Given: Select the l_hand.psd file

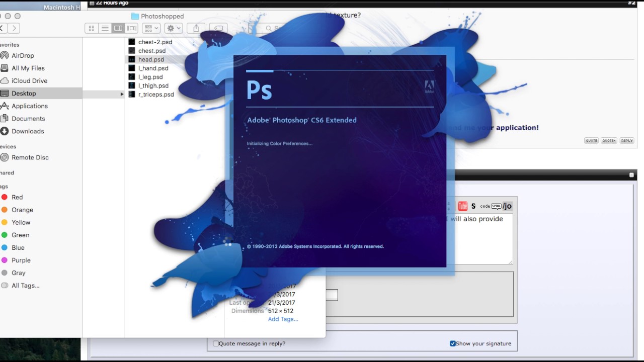Looking at the screenshot, I should 153,68.
